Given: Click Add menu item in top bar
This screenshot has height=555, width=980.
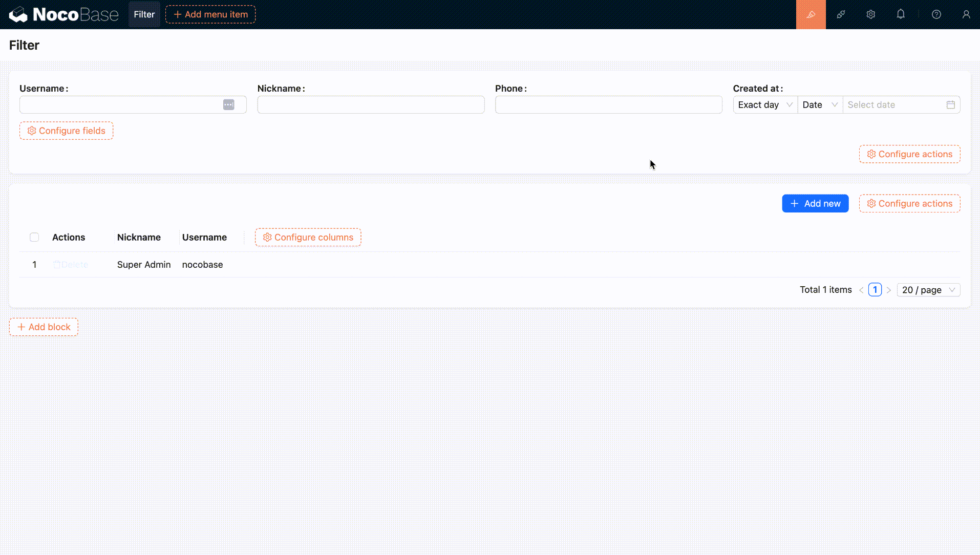Looking at the screenshot, I should click(x=210, y=14).
